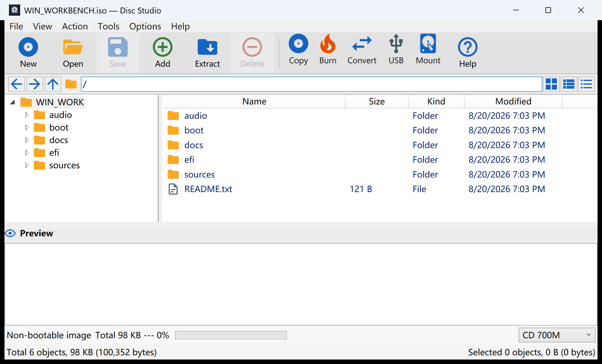Expand the sources folder in tree
The width and height of the screenshot is (602, 364).
tap(27, 165)
